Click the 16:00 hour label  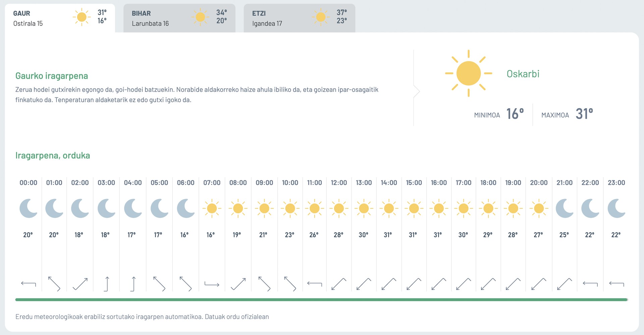439,183
